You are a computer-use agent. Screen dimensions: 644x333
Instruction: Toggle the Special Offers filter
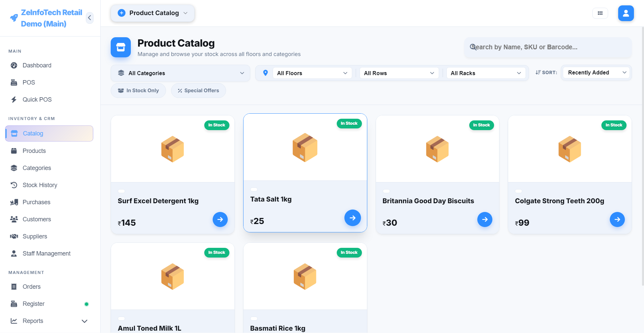(x=198, y=91)
